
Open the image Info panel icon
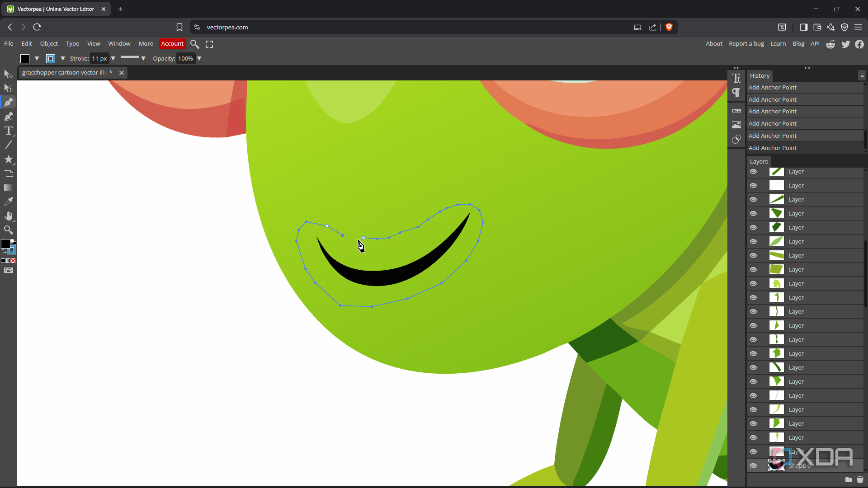736,125
